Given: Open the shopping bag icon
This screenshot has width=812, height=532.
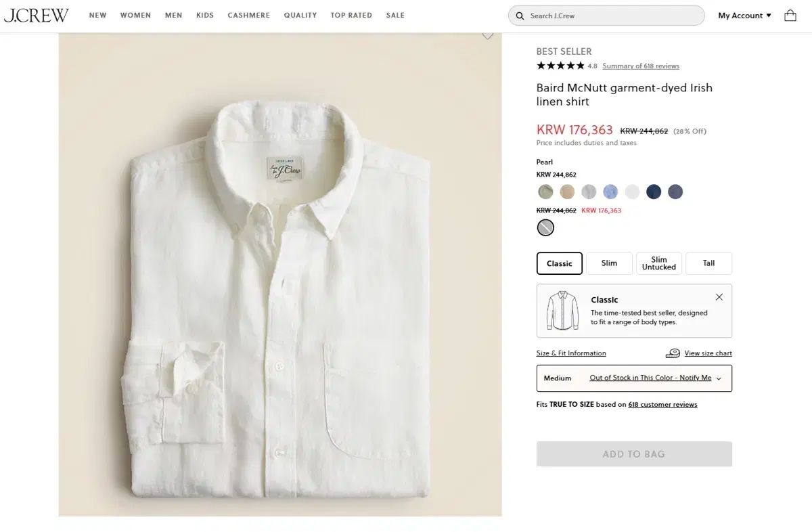Looking at the screenshot, I should 790,15.
